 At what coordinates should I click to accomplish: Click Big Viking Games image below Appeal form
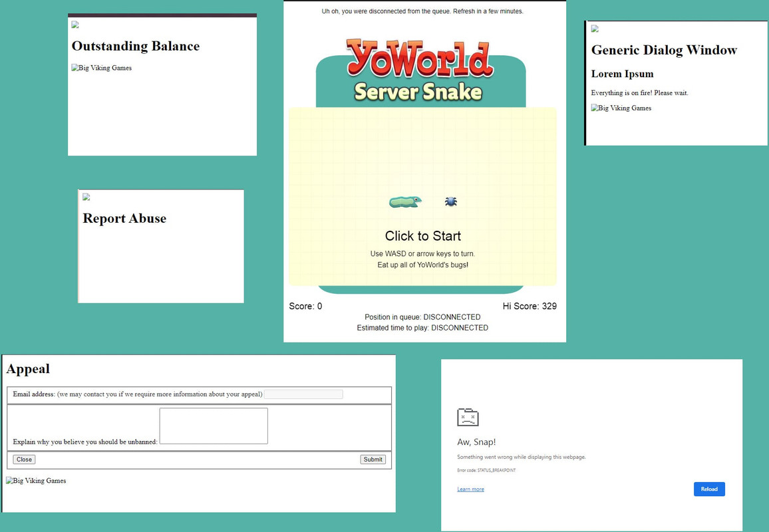(x=37, y=481)
